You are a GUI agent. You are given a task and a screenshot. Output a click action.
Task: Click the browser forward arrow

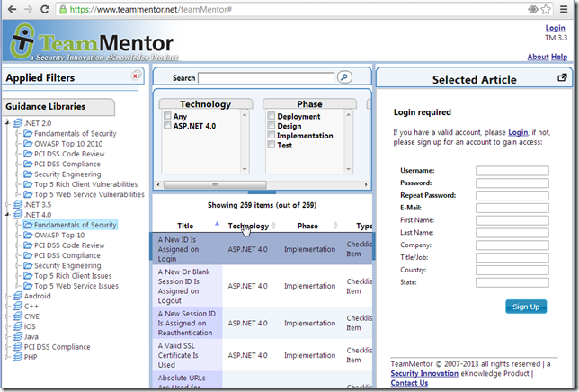click(x=28, y=9)
